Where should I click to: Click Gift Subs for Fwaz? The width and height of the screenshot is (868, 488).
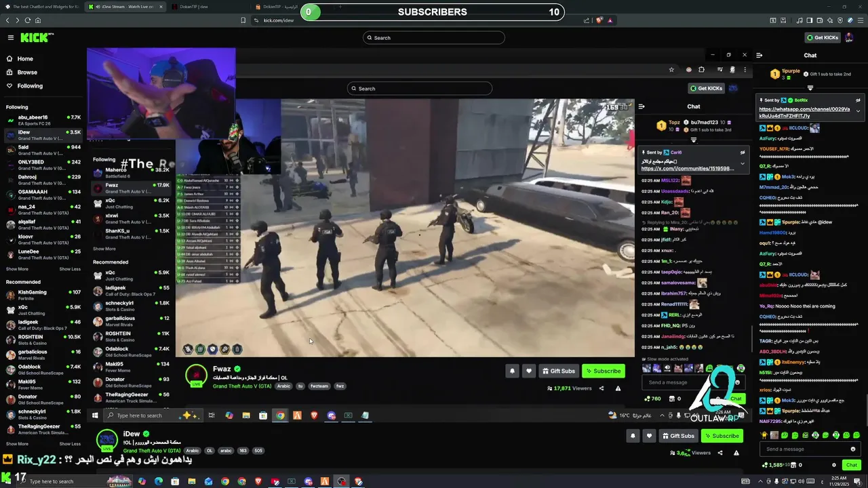pyautogui.click(x=558, y=371)
